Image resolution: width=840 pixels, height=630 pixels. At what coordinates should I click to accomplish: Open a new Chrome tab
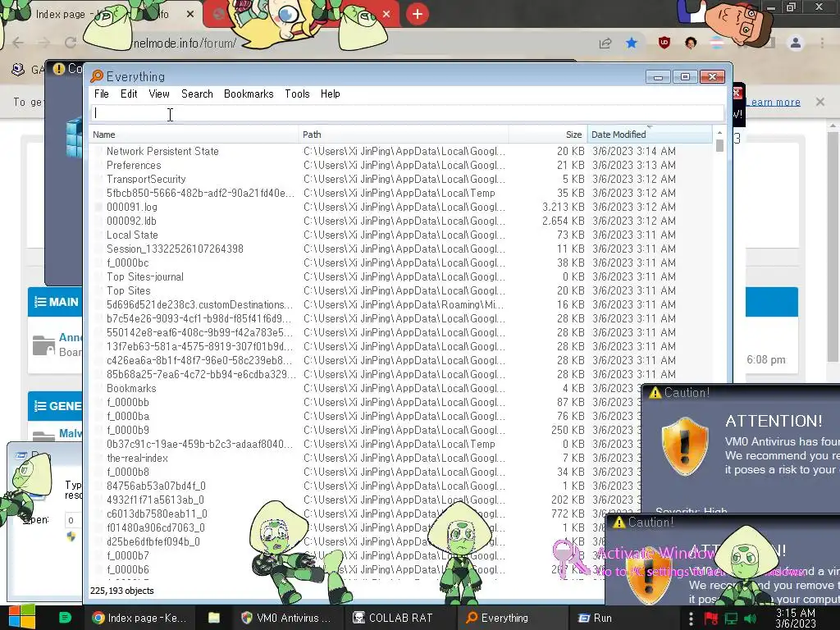click(418, 14)
